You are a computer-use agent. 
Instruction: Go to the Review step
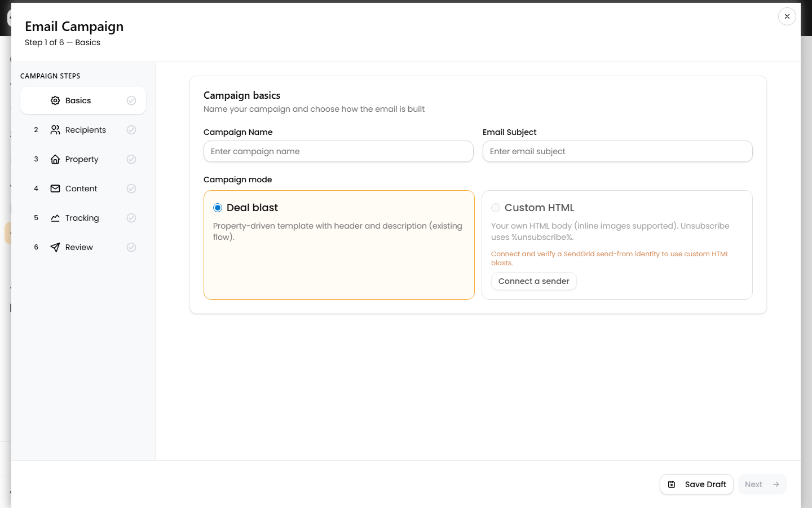click(83, 247)
